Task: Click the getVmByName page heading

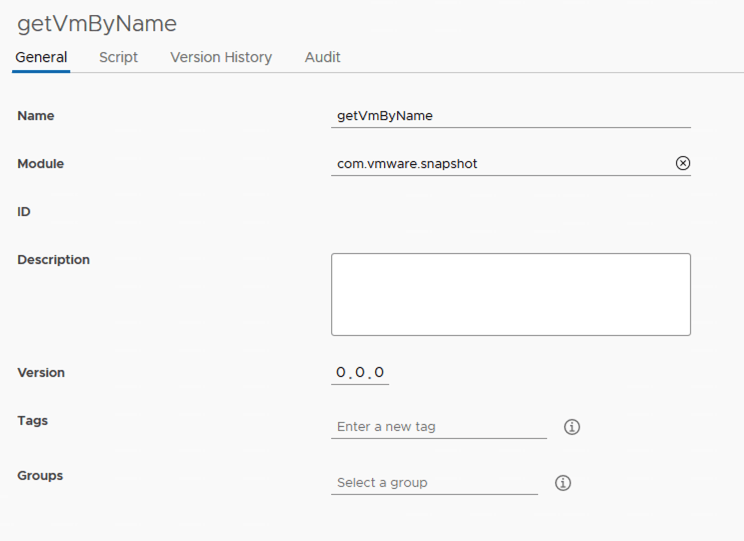Action: point(97,23)
